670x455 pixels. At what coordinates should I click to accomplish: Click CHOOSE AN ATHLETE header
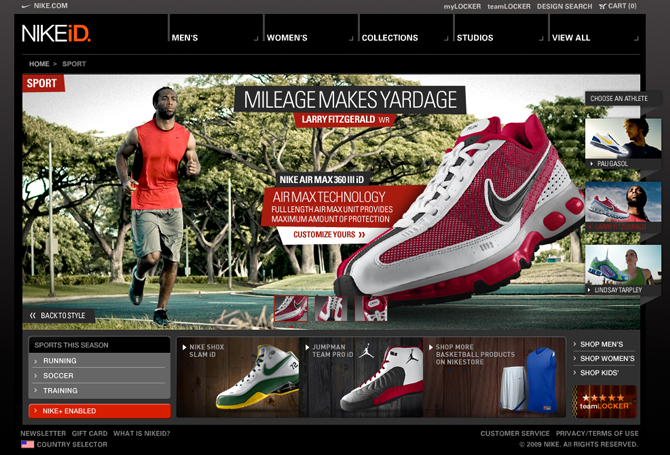(619, 98)
